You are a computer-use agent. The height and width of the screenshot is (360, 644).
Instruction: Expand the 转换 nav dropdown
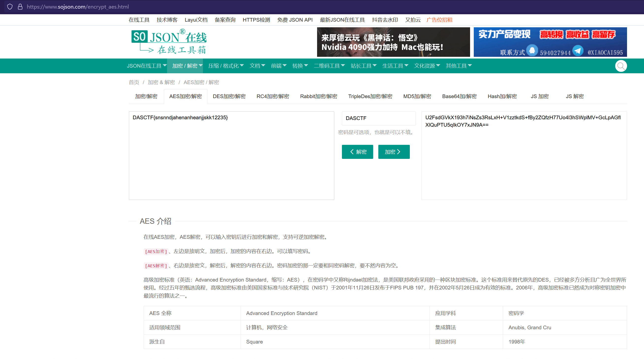(x=300, y=66)
